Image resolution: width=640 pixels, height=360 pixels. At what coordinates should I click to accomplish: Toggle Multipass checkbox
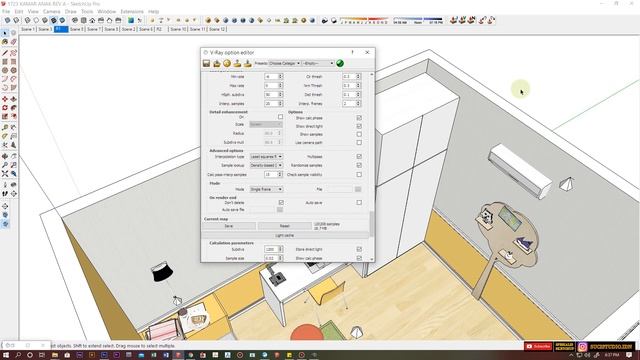(359, 156)
